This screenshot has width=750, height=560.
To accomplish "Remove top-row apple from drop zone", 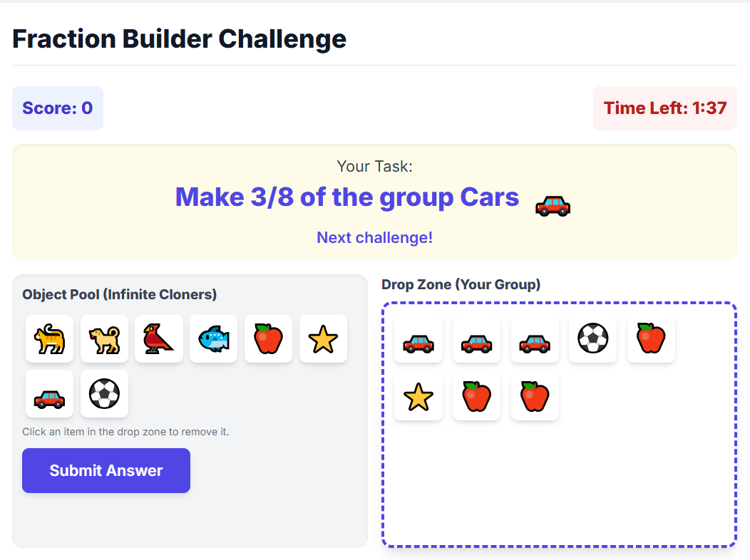I will (651, 339).
